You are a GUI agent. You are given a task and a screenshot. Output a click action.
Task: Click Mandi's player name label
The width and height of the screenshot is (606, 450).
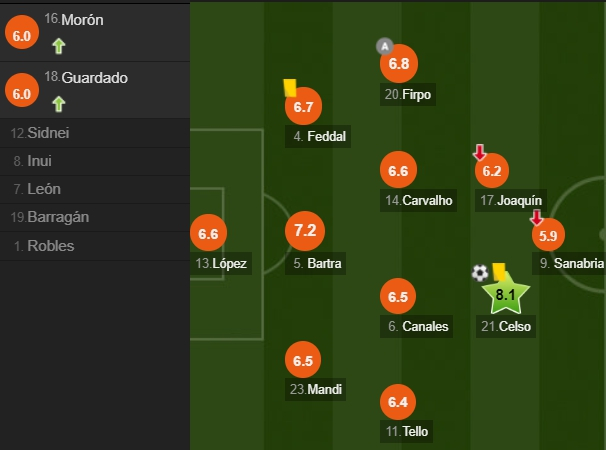[316, 390]
